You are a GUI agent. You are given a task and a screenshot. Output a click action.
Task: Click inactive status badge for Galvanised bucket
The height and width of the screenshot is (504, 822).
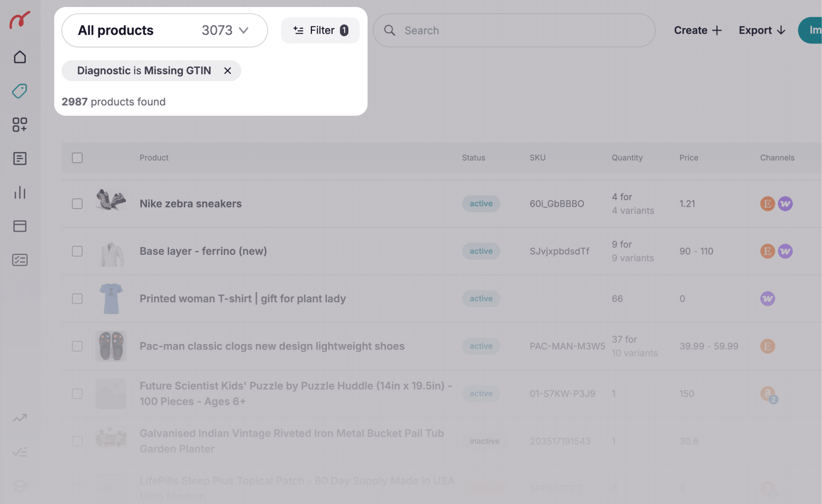point(484,441)
